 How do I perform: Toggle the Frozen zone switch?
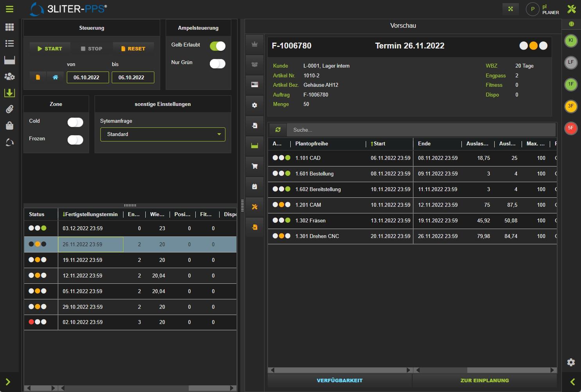click(x=75, y=140)
